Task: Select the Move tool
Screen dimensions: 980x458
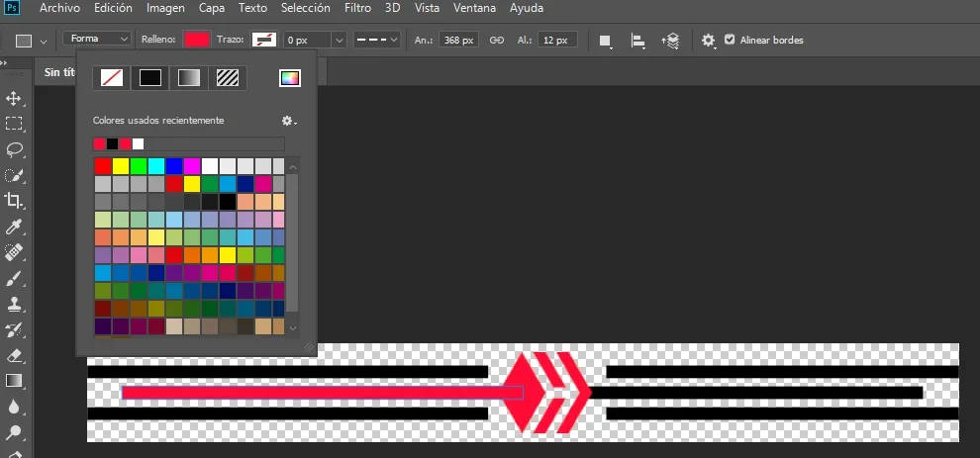Action: point(14,98)
